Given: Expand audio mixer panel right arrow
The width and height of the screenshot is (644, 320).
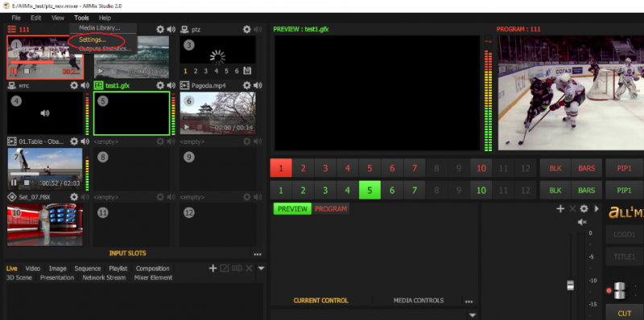Looking at the screenshot, I should pos(597,209).
